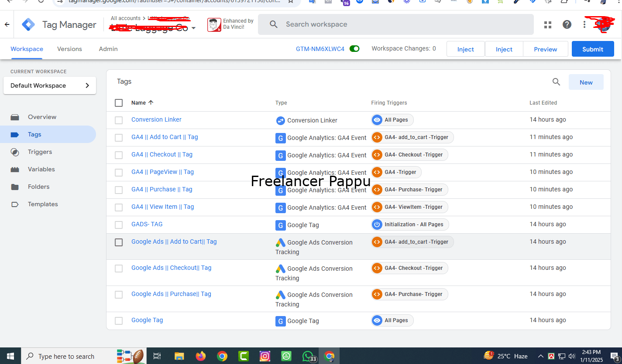Click the Google Tag icon in GADS- TAG row

(x=280, y=225)
